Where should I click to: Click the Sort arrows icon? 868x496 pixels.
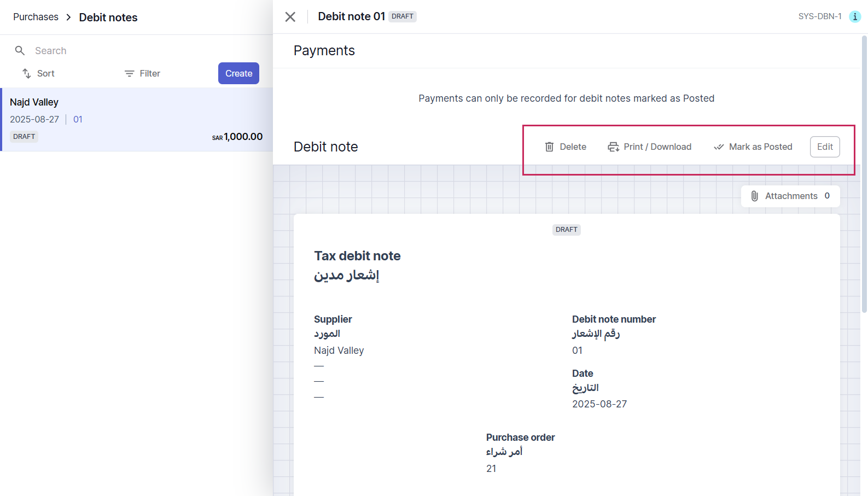[x=26, y=73]
